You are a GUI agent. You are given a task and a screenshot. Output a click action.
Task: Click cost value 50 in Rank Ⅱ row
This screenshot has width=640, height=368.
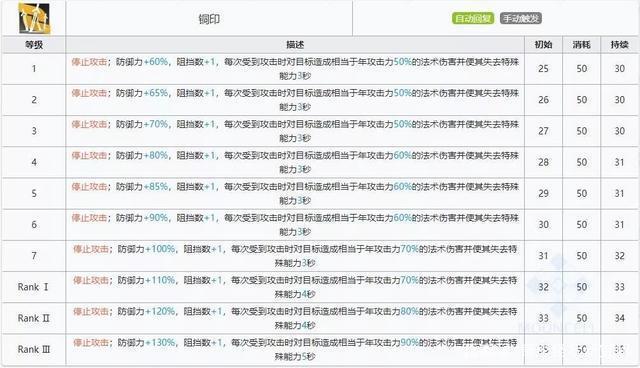point(582,318)
